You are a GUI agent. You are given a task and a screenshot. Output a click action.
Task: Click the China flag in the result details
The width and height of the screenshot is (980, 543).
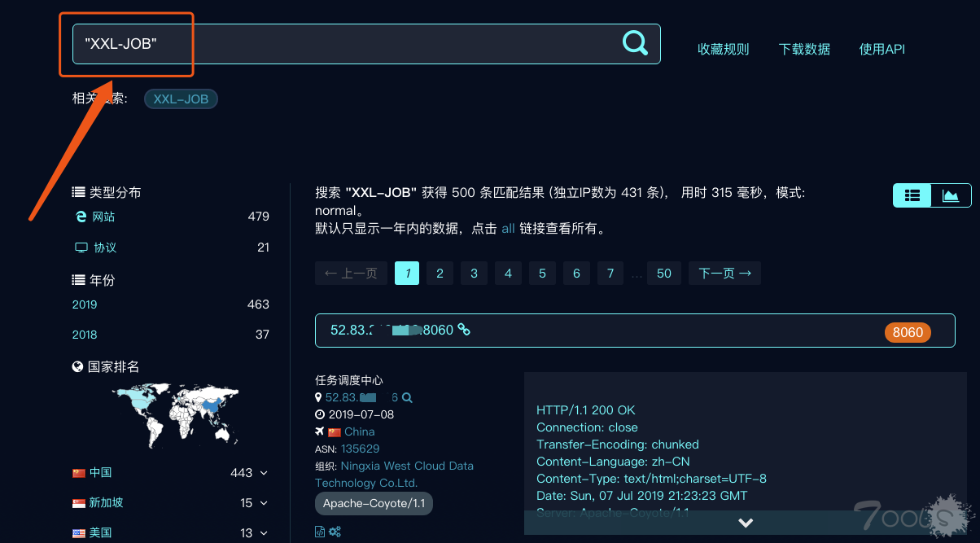(x=335, y=432)
